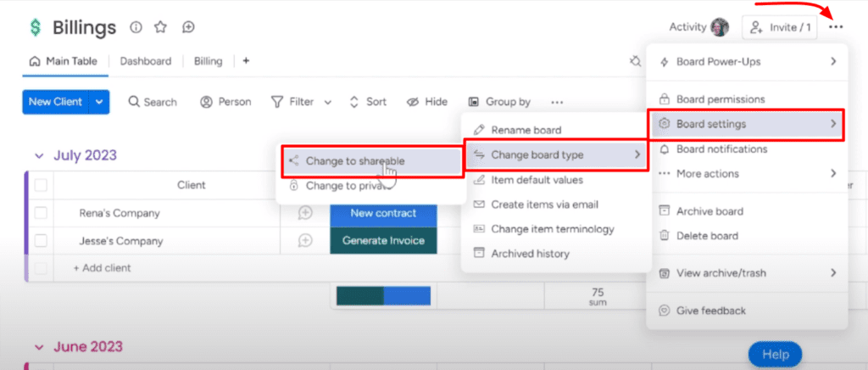Add a new board view with plus

pos(246,61)
